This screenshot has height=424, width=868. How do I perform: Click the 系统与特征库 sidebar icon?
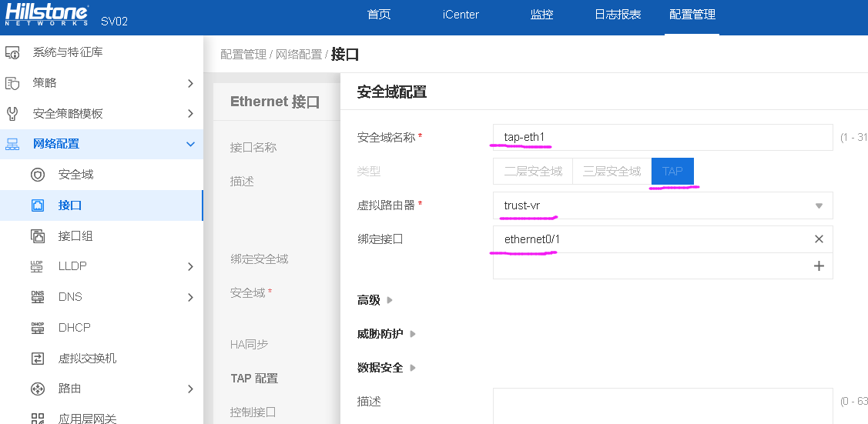(x=12, y=52)
